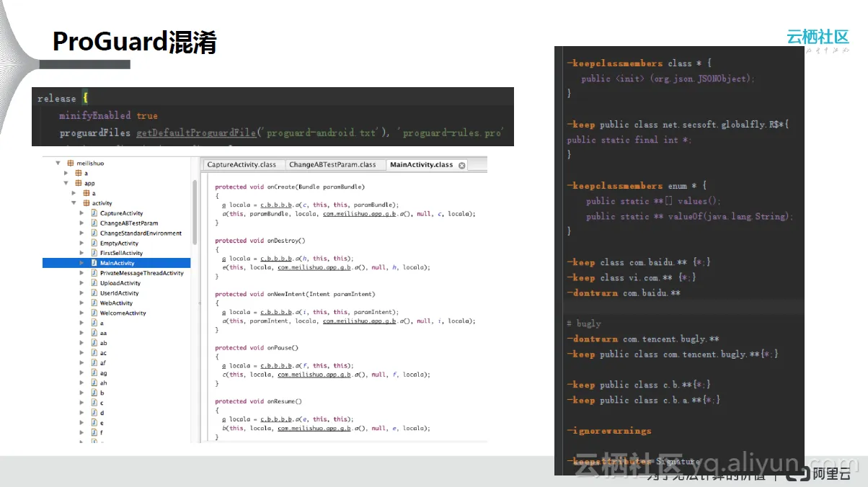The height and width of the screenshot is (487, 868).
Task: Select ChangeStandardEnvironment in the tree
Action: pyautogui.click(x=141, y=233)
